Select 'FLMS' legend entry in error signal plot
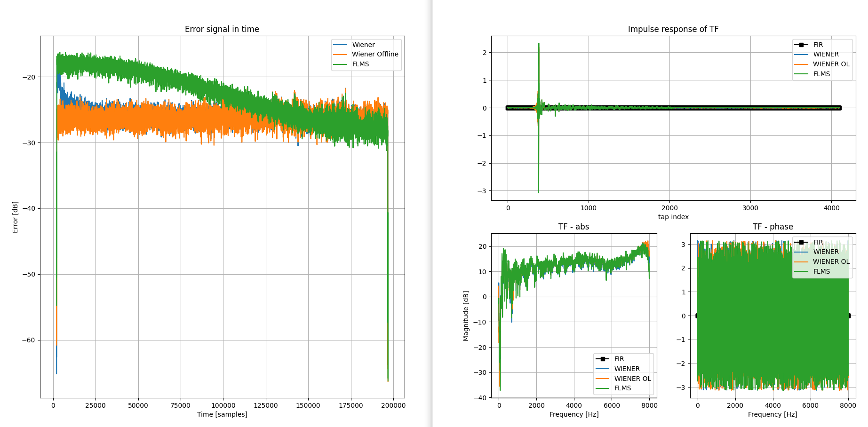Viewport: 868px width, 427px height. tap(360, 64)
